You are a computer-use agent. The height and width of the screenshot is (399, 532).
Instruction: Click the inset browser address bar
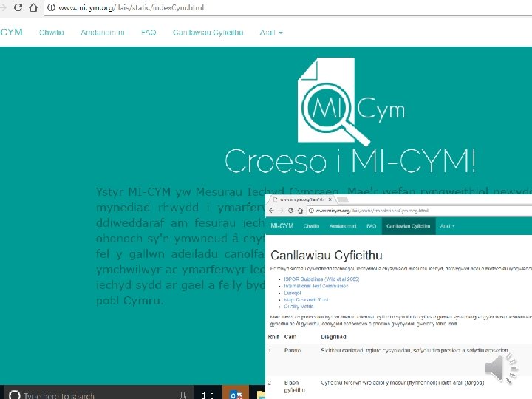[419, 211]
